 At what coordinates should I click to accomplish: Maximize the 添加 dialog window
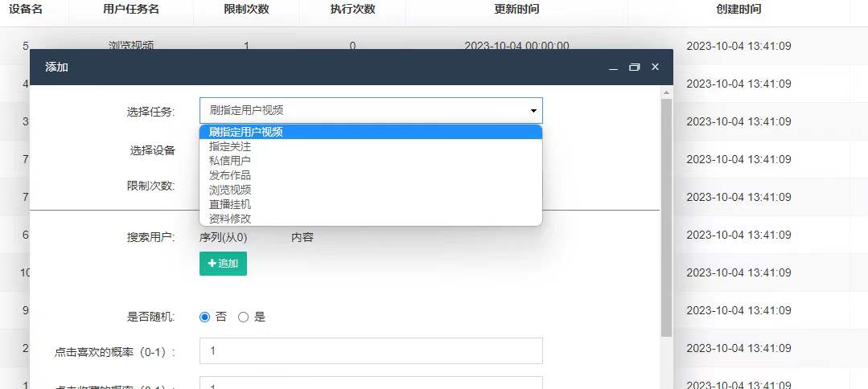[x=634, y=68]
